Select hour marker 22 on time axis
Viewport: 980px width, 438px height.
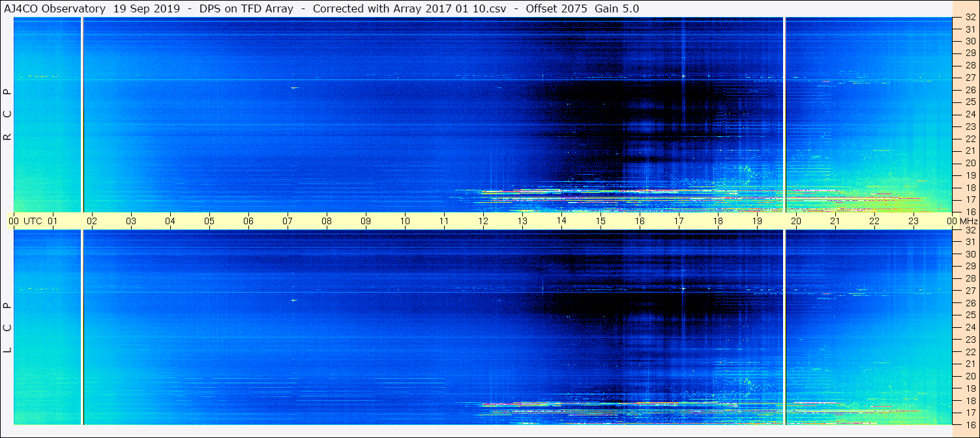coord(874,222)
